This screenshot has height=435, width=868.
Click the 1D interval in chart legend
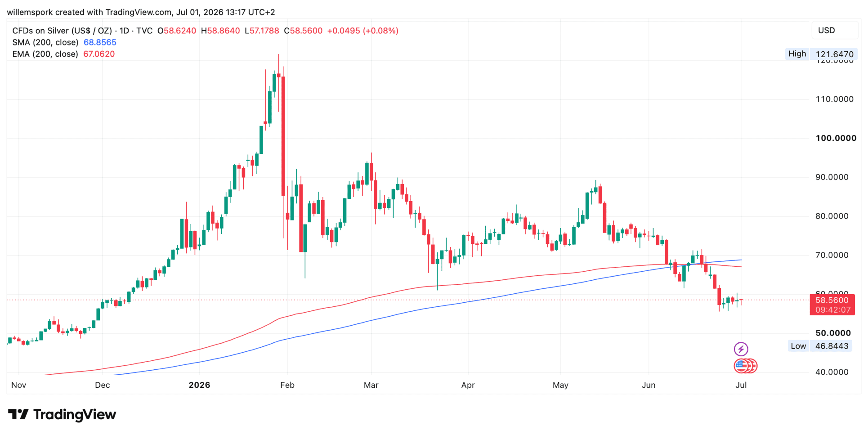click(x=124, y=31)
